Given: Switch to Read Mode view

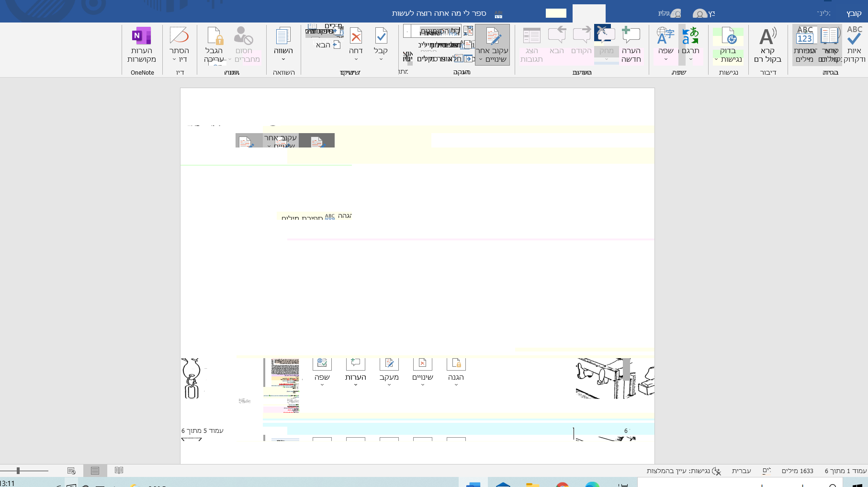Looking at the screenshot, I should pos(119,471).
